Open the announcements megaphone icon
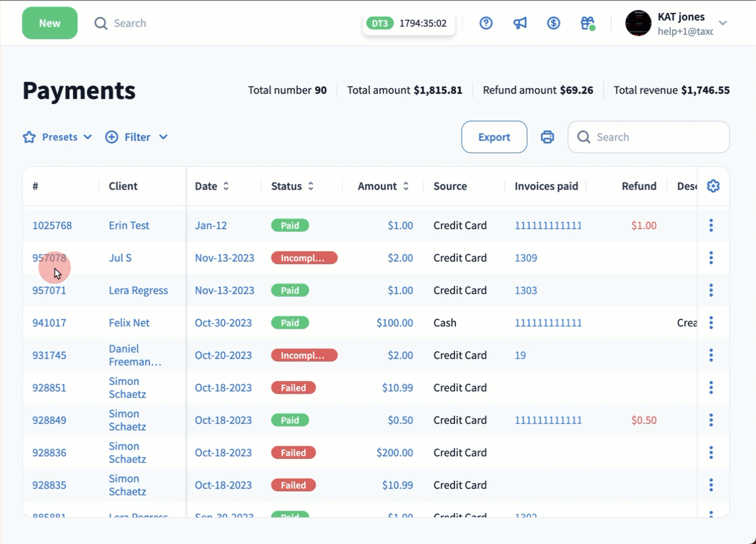The width and height of the screenshot is (756, 544). coord(520,23)
